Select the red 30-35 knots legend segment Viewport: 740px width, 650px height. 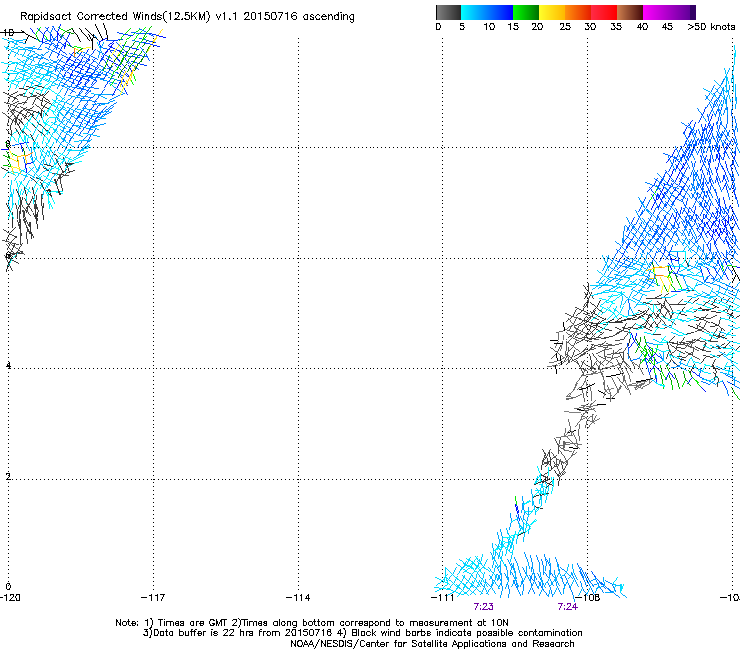point(604,12)
